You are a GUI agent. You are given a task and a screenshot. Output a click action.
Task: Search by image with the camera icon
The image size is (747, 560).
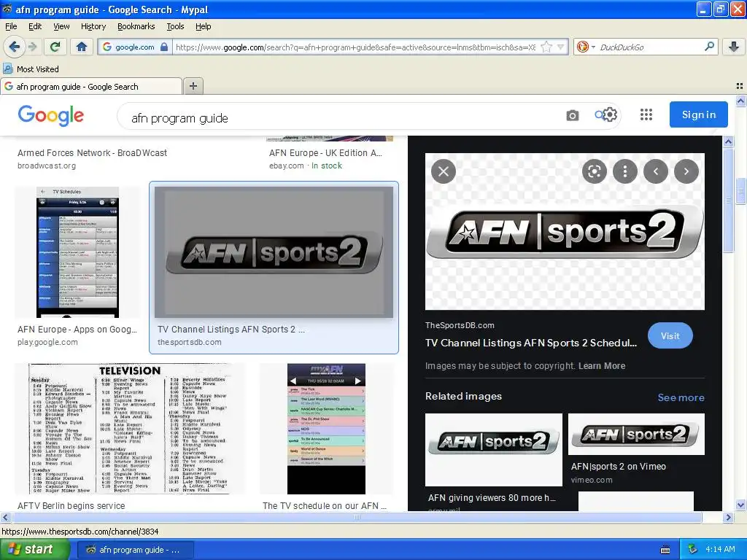(572, 115)
